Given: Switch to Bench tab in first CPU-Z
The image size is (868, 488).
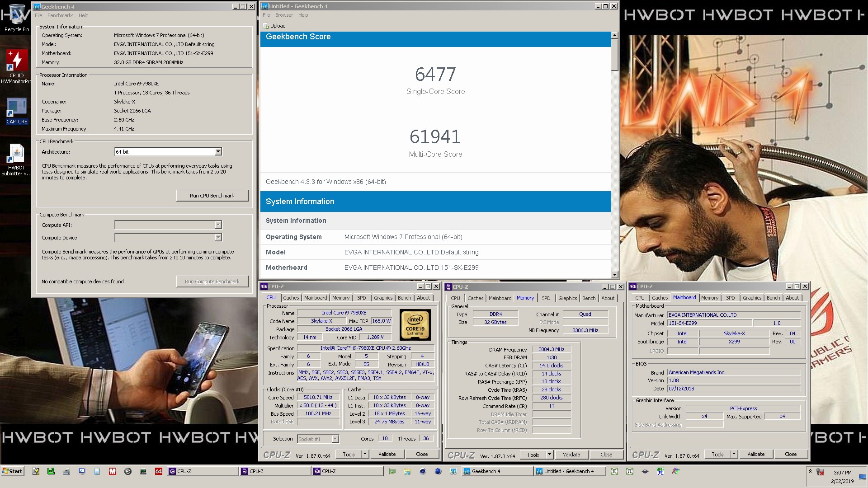Looking at the screenshot, I should click(404, 298).
